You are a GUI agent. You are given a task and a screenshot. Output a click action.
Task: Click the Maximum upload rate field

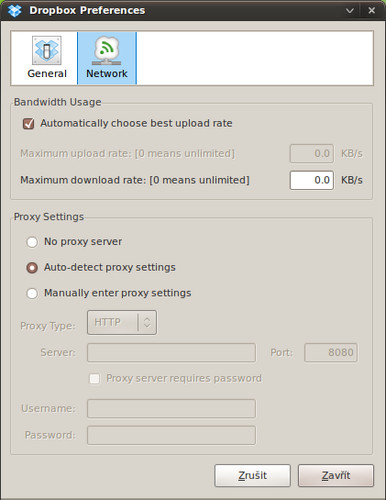point(312,154)
